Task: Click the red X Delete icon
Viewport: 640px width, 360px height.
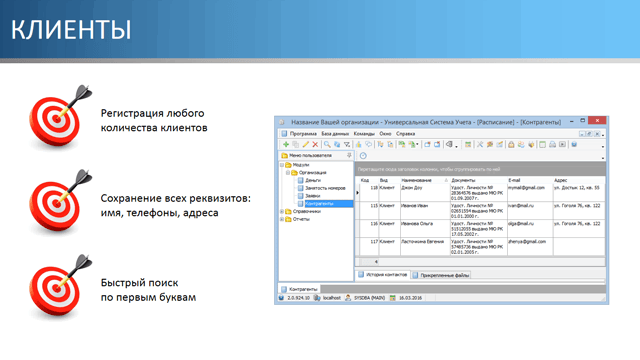Action: pos(315,144)
